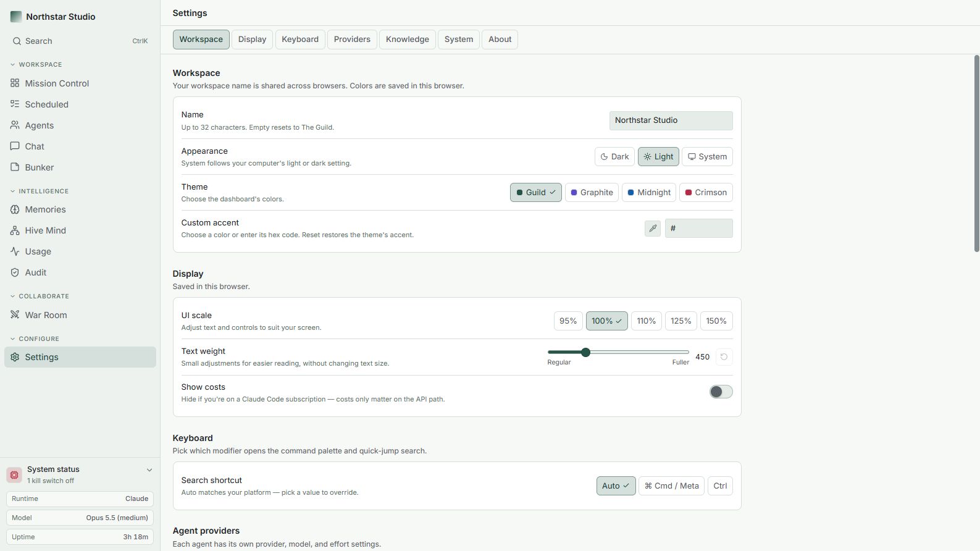Click the War Room crossed swords icon
This screenshot has height=551, width=980.
15,315
